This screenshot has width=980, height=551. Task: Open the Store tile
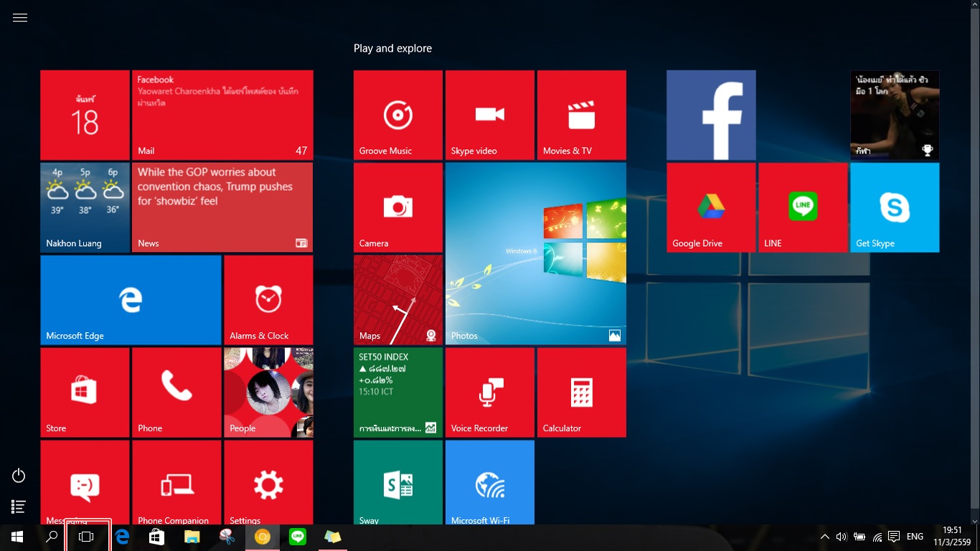pyautogui.click(x=85, y=392)
